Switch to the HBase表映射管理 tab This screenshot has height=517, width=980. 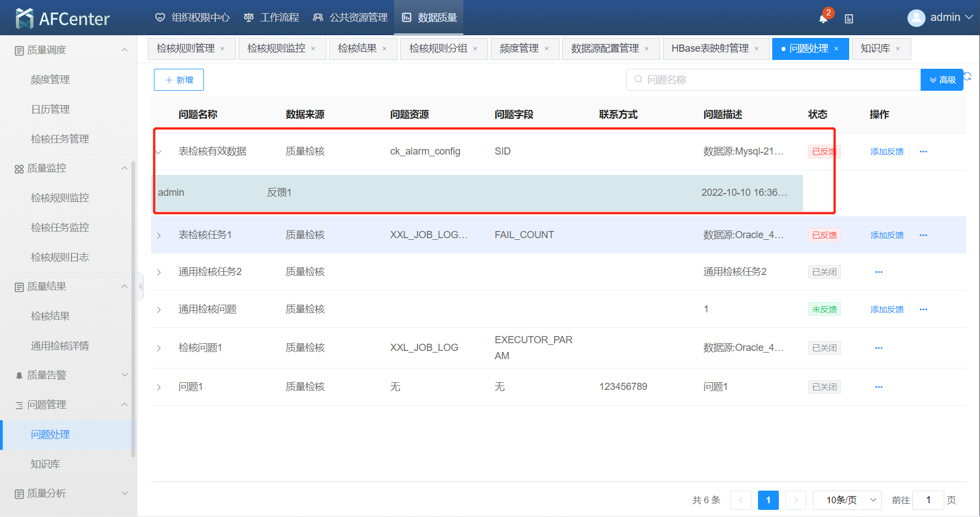(x=710, y=48)
